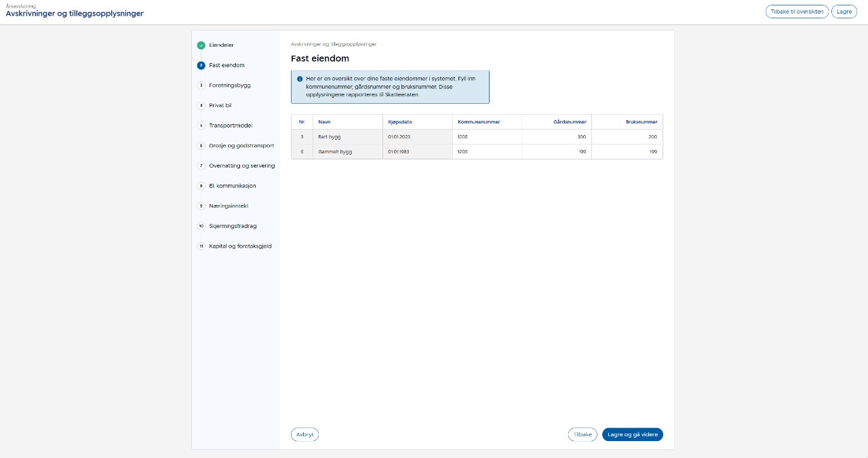Click the step 4 circle for Privat bil
The image size is (868, 458).
click(x=201, y=106)
